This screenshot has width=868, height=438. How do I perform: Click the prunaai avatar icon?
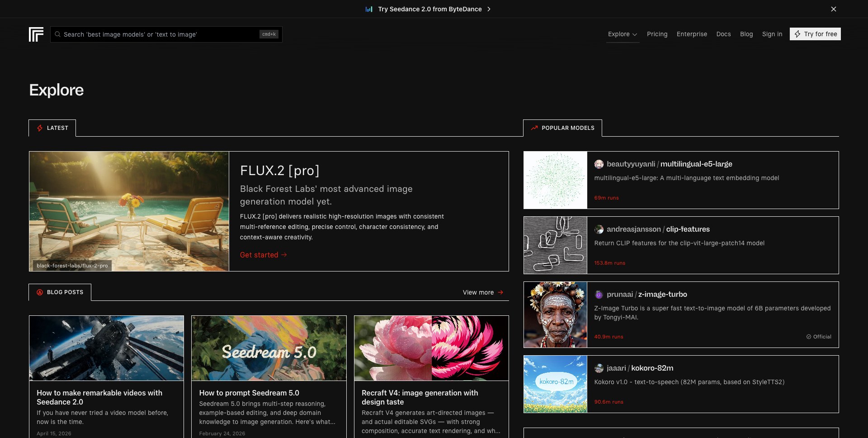599,295
